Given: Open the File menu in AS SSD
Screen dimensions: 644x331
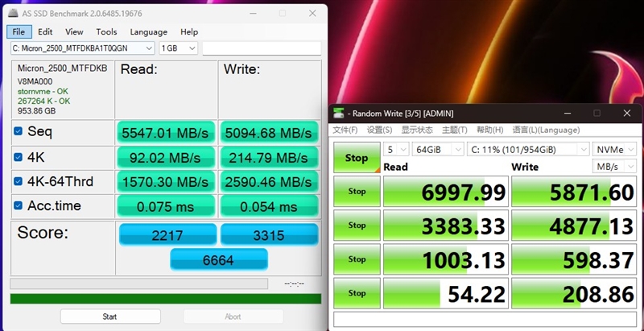Looking at the screenshot, I should (19, 31).
